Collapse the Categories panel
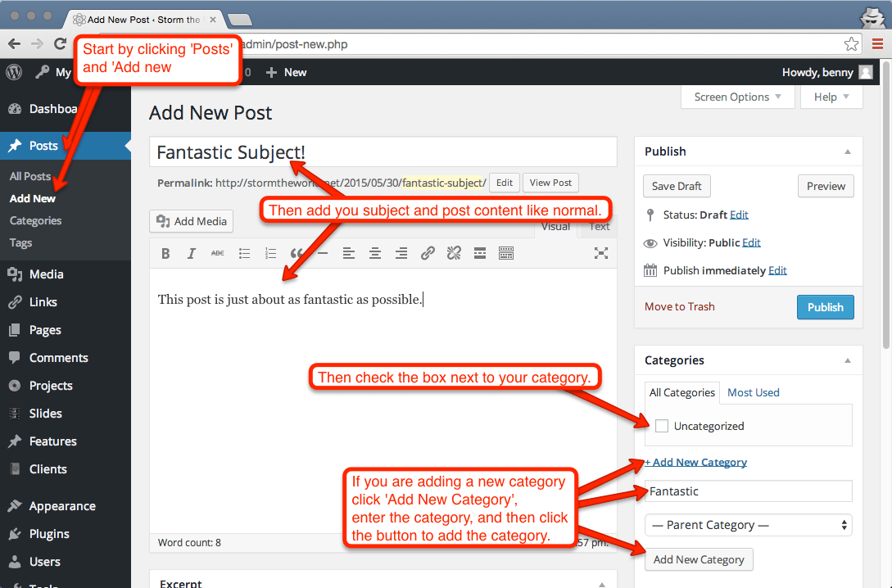The width and height of the screenshot is (892, 588). coord(848,360)
